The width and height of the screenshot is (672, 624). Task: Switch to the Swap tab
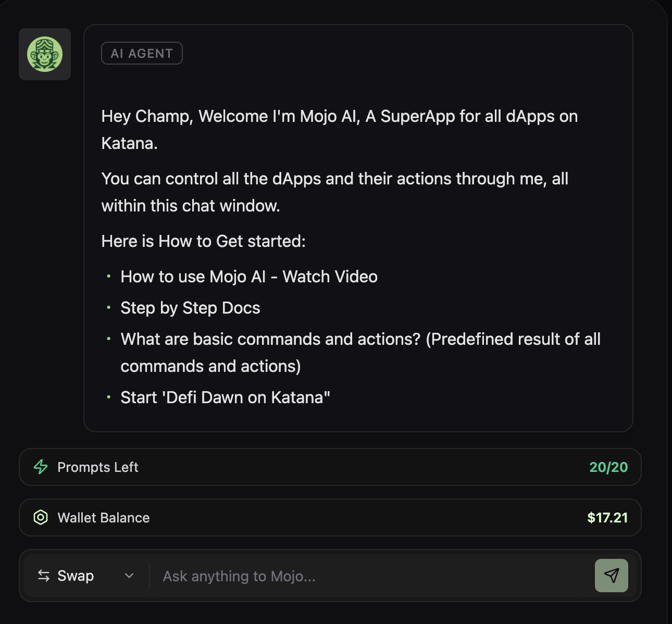pyautogui.click(x=75, y=576)
